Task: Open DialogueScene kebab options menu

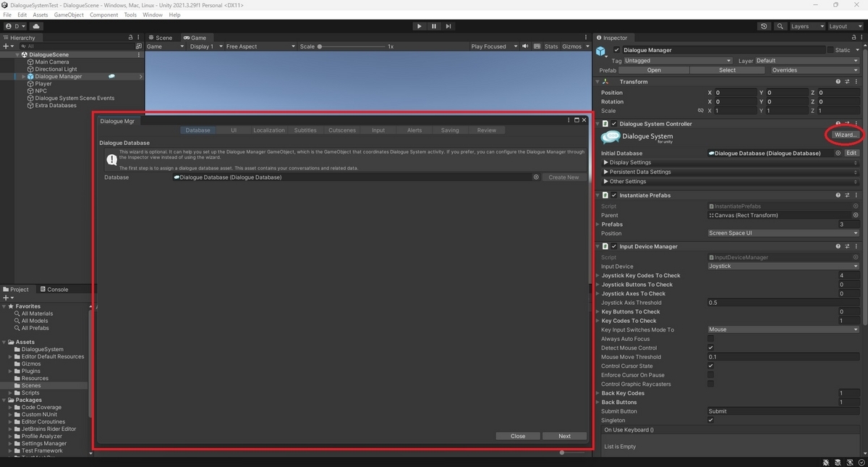Action: pos(139,54)
